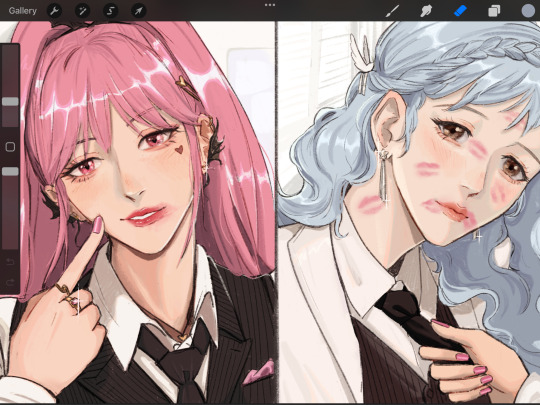This screenshot has width=540, height=405.
Task: Tap the square modify button on sidebar
Action: (10, 147)
